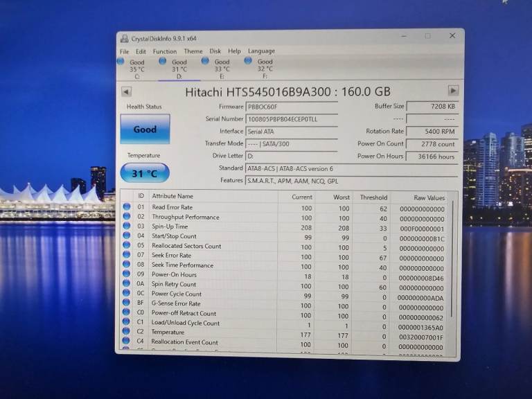Open the Disk menu
The width and height of the screenshot is (532, 399).
(x=215, y=51)
